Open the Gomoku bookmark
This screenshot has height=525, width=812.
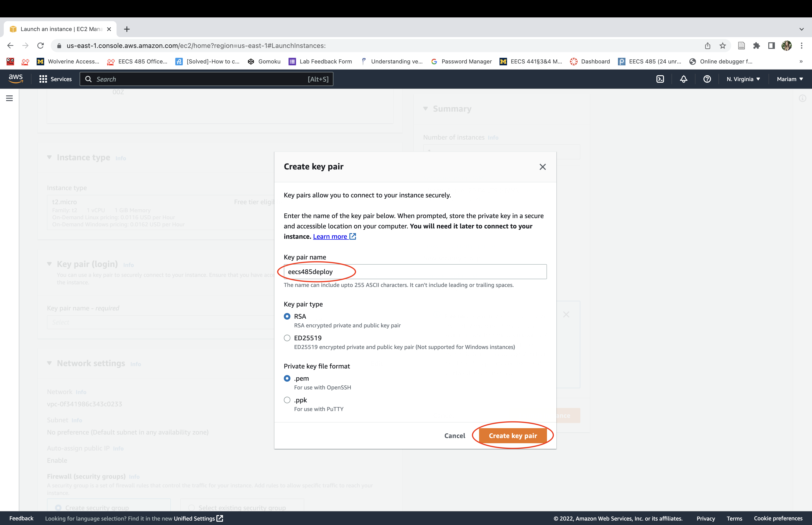tap(264, 61)
